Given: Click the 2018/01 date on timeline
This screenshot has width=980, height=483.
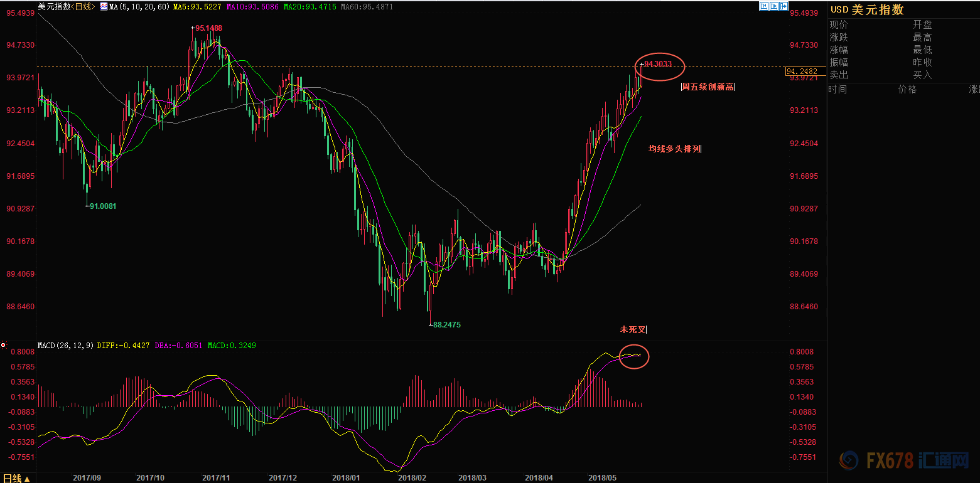Looking at the screenshot, I should (346, 478).
